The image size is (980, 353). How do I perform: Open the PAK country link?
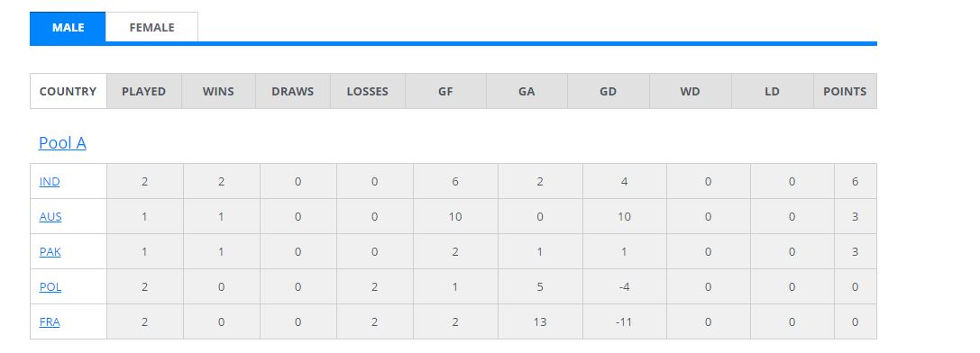50,252
